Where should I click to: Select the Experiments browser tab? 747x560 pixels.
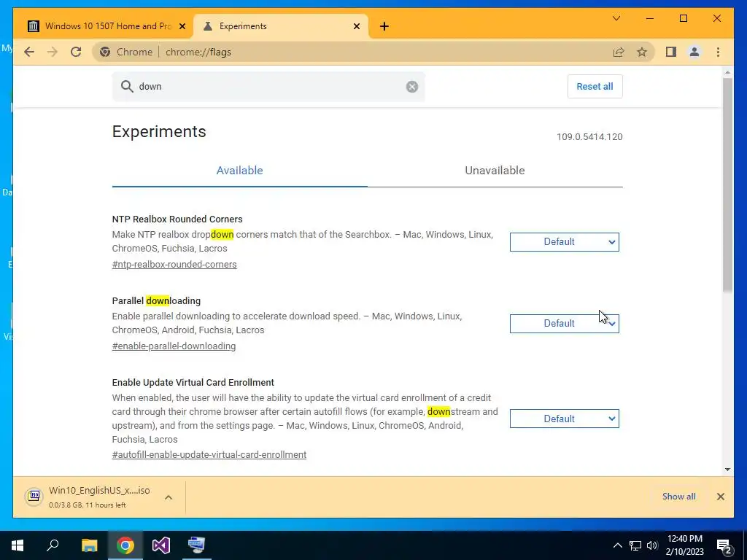(280, 26)
